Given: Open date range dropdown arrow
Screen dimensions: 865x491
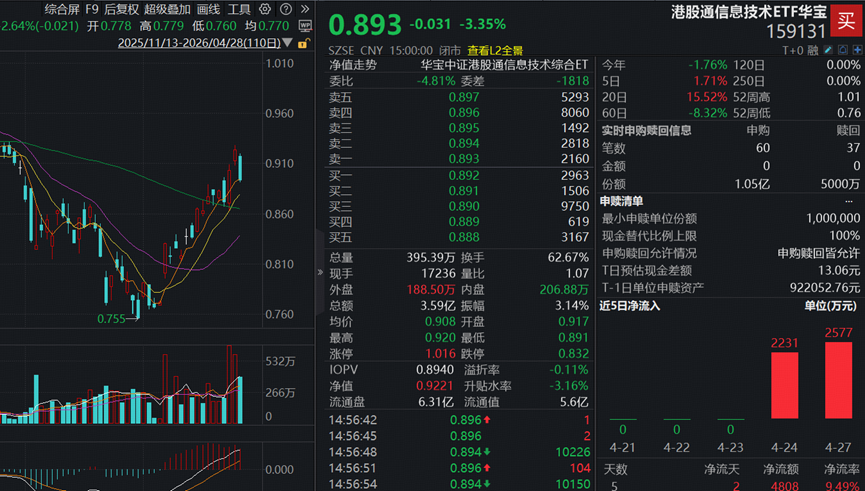Looking at the screenshot, I should tap(288, 43).
